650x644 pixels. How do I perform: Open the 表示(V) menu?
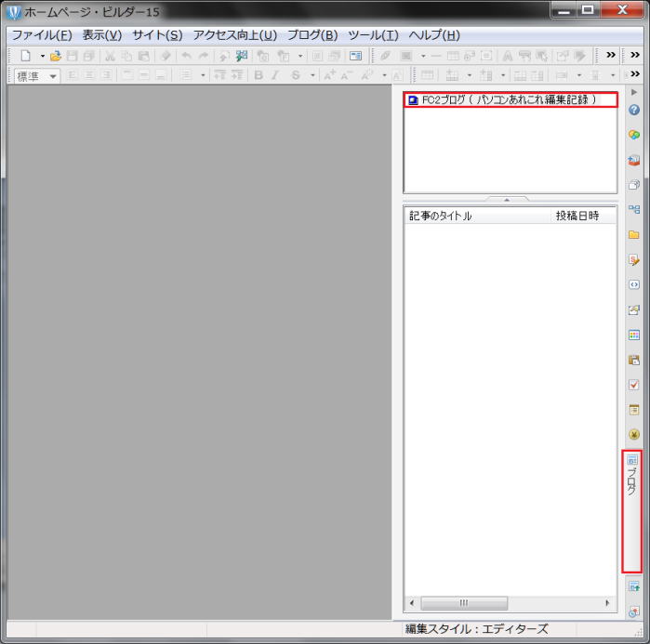click(x=102, y=35)
